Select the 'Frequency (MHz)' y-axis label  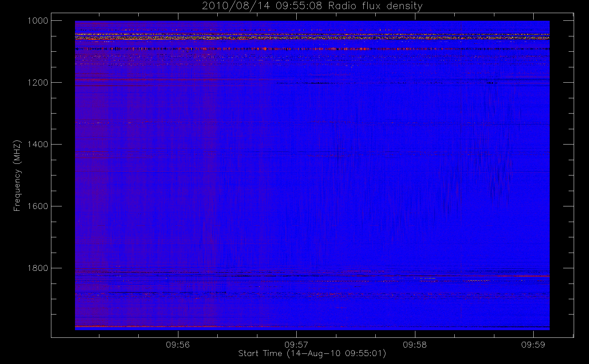point(17,176)
